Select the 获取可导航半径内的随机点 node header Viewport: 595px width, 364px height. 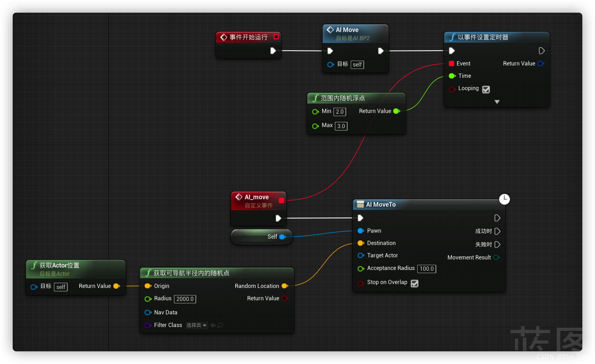(x=217, y=273)
